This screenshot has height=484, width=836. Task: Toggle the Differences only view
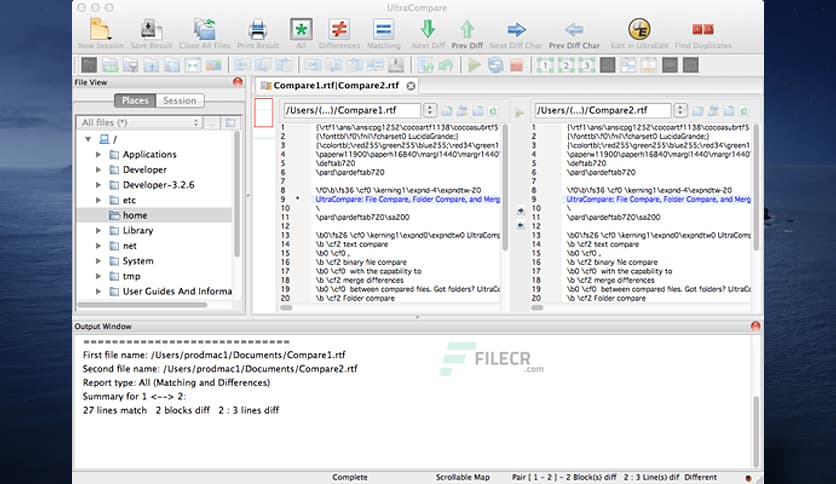pyautogui.click(x=339, y=28)
